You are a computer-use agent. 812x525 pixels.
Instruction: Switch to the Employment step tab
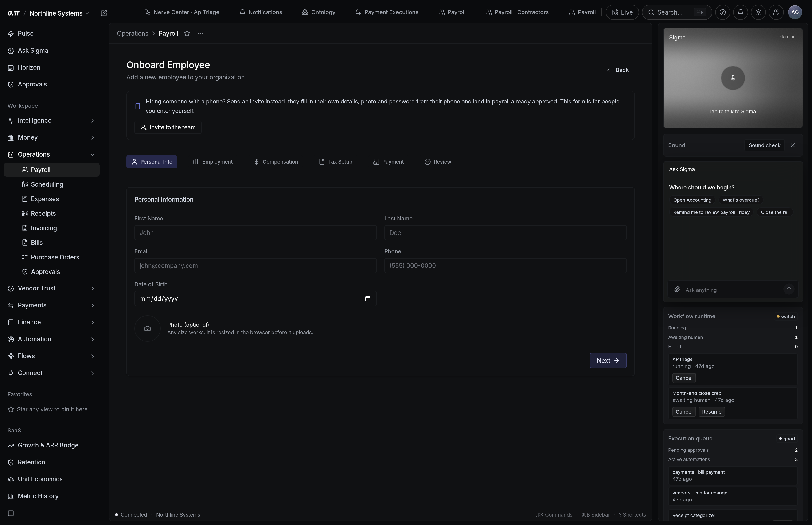(x=213, y=162)
